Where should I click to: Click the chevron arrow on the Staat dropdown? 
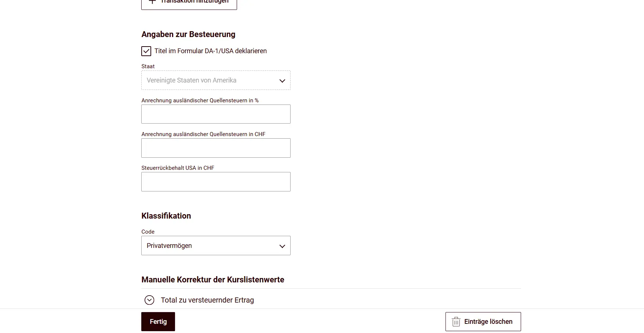[282, 80]
